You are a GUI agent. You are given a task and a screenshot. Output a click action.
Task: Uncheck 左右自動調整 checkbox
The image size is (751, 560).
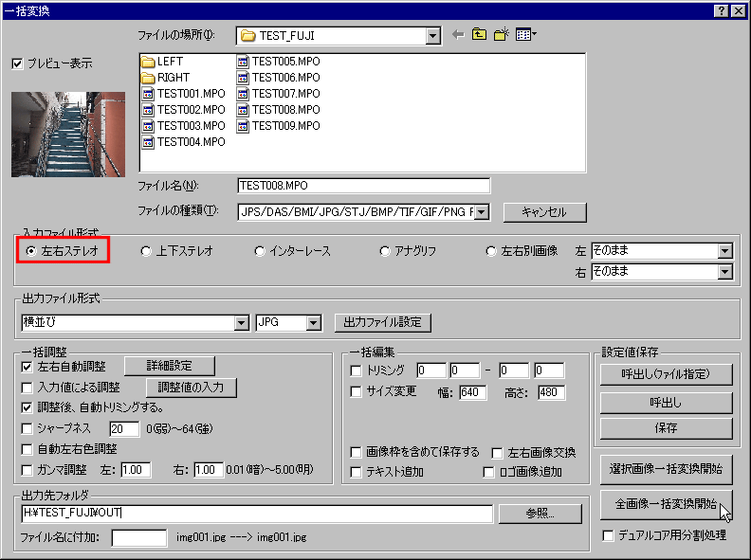[x=27, y=367]
